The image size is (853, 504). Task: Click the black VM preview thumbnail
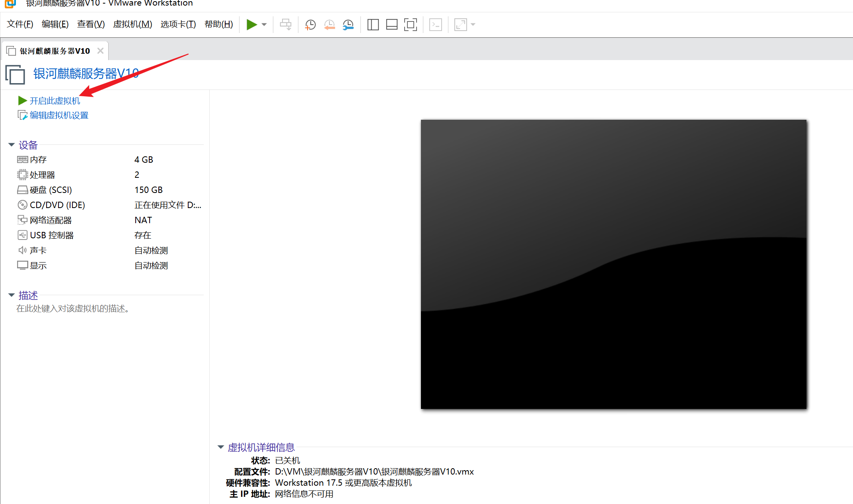(x=613, y=264)
